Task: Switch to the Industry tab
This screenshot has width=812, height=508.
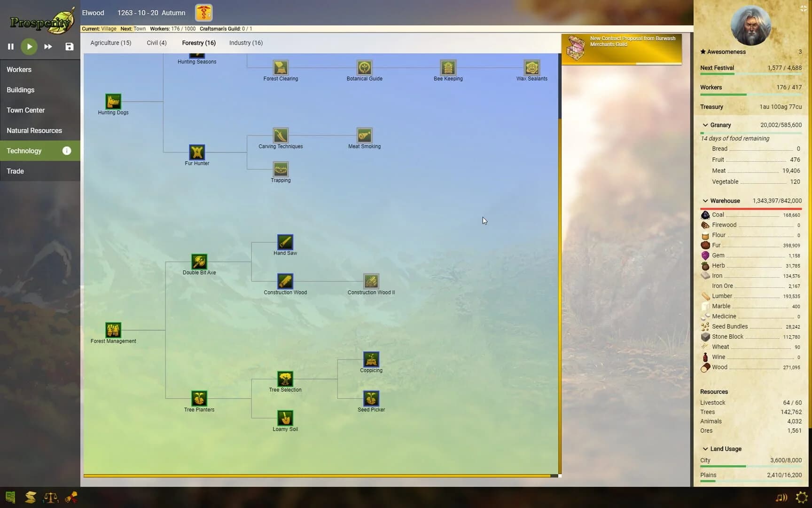Action: pos(245,43)
